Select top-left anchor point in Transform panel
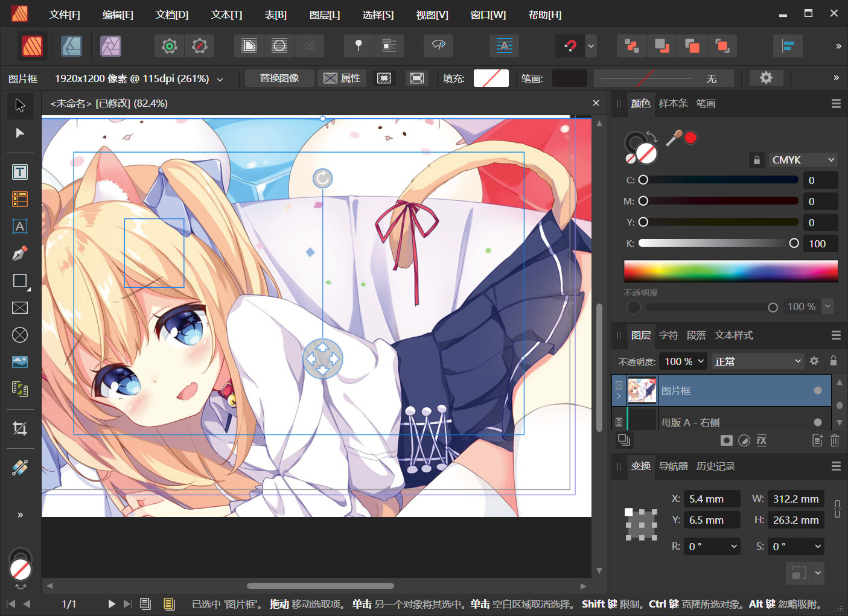The image size is (848, 616). click(x=628, y=512)
